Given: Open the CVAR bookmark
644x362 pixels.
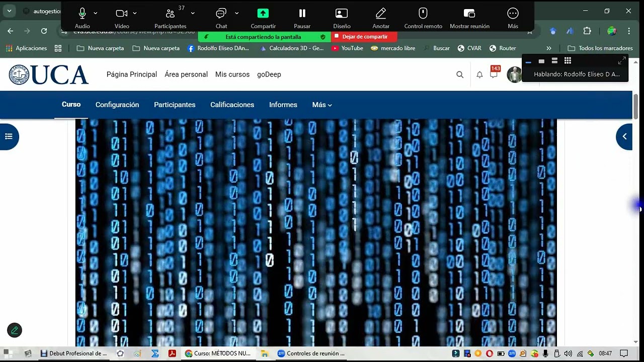Looking at the screenshot, I should pos(469,48).
